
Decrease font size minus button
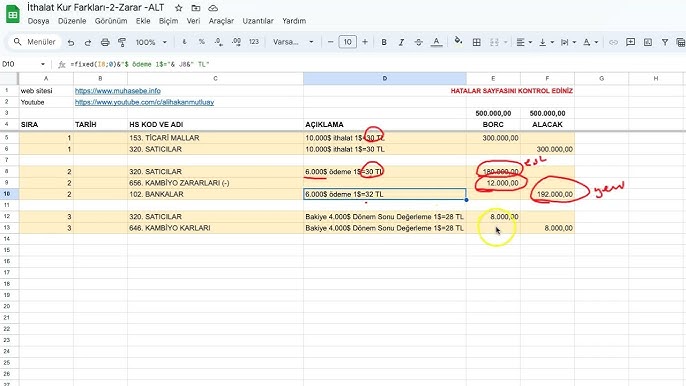[x=330, y=42]
